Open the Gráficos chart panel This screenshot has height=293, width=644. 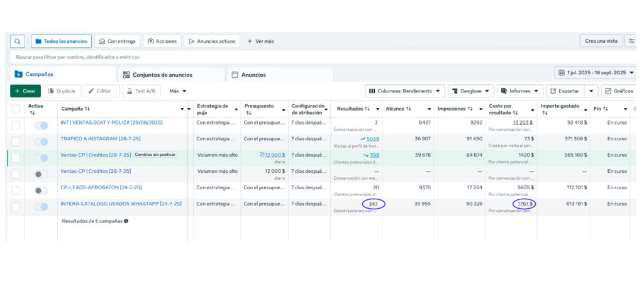[618, 91]
